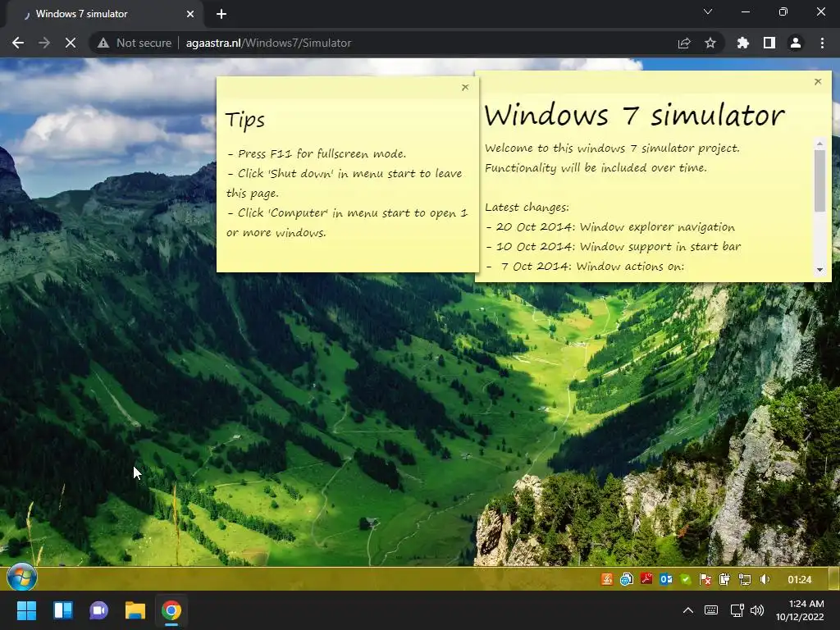Click the green checkmark security tray icon
Image resolution: width=840 pixels, height=630 pixels.
(686, 579)
